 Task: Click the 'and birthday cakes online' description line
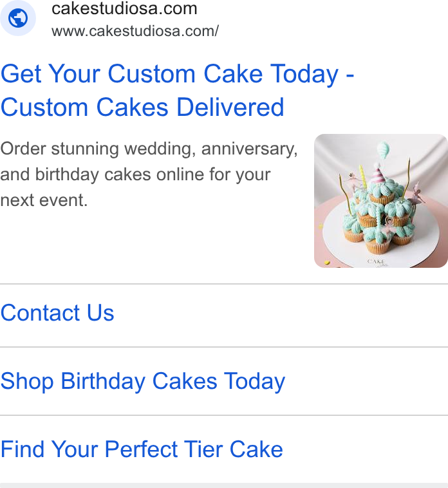click(x=135, y=174)
